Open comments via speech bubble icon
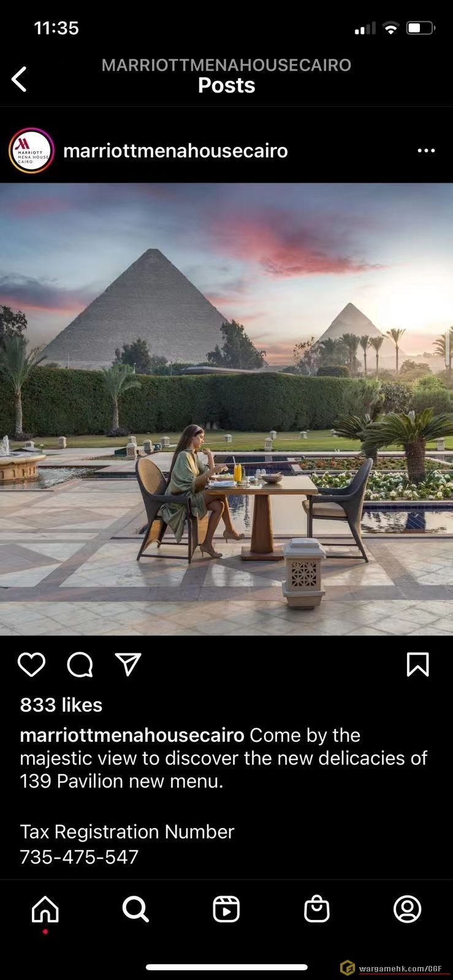 click(x=80, y=665)
